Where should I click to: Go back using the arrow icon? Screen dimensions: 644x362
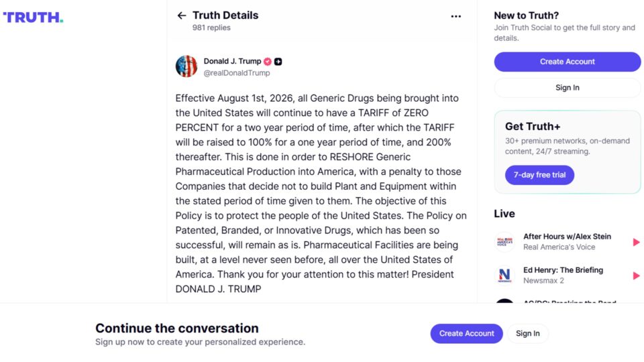click(x=182, y=15)
